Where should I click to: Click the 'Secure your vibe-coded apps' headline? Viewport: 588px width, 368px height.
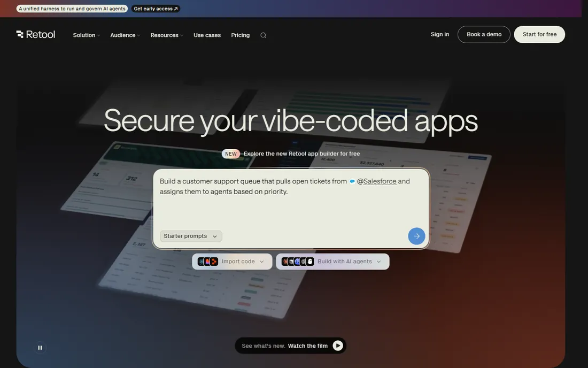291,121
